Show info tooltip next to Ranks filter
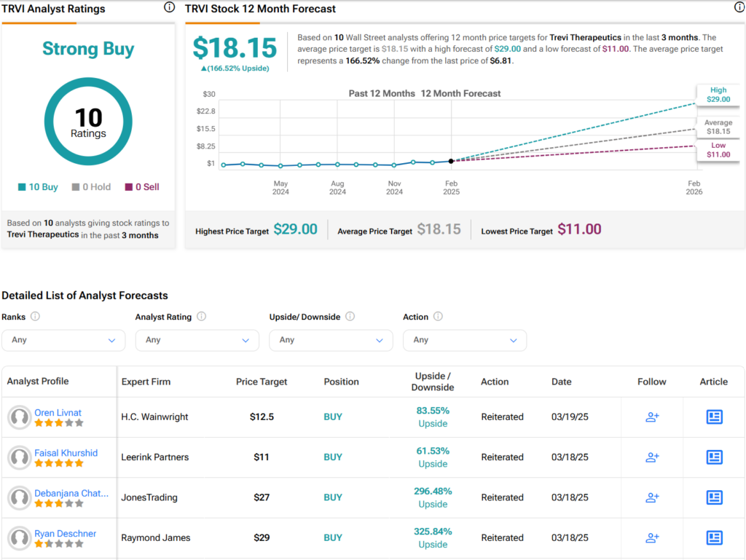Screen dimensions: 746x560 (x=35, y=317)
